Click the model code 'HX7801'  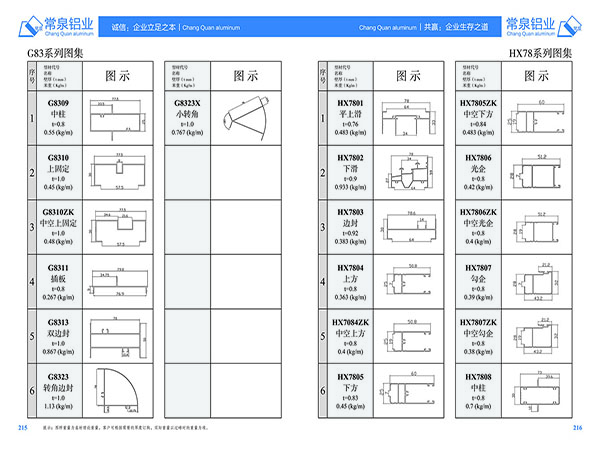point(350,103)
